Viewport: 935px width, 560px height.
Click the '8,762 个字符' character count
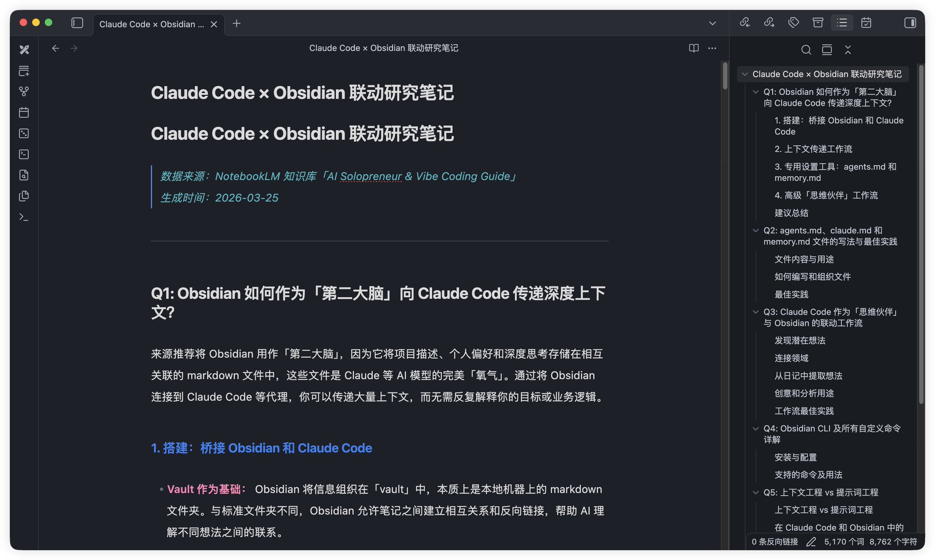click(893, 542)
